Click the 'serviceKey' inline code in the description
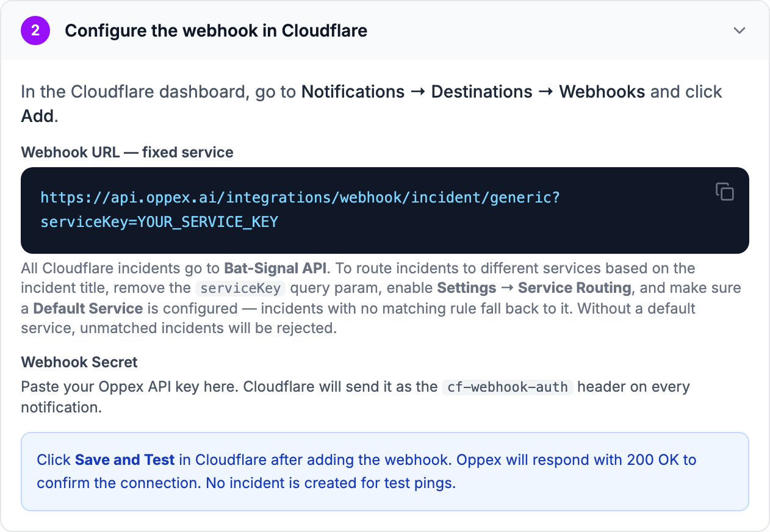 240,289
